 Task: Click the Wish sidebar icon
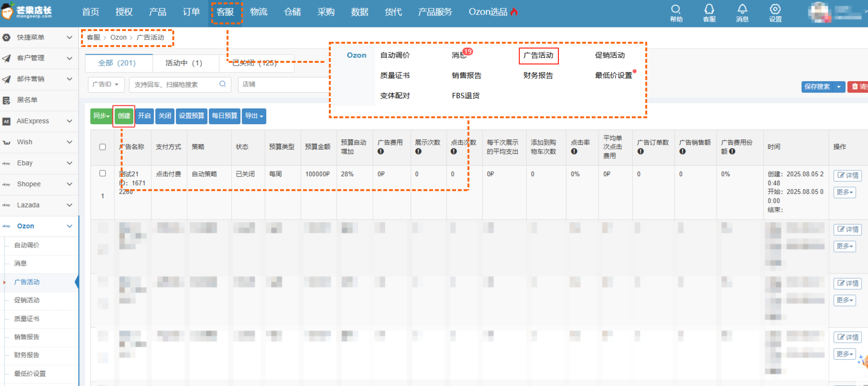6,142
